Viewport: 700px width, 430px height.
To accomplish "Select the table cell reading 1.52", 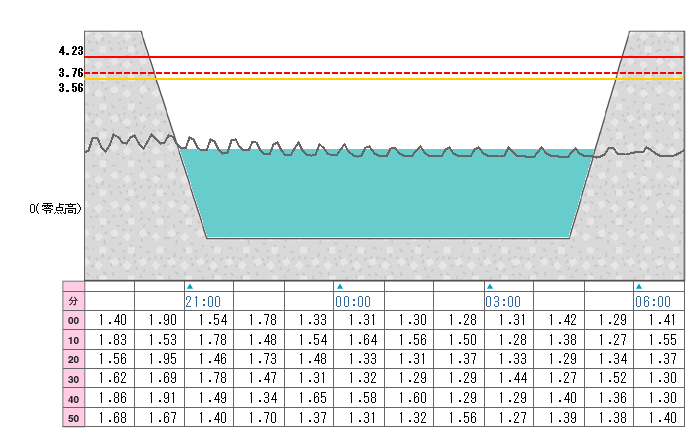I will coord(609,378).
